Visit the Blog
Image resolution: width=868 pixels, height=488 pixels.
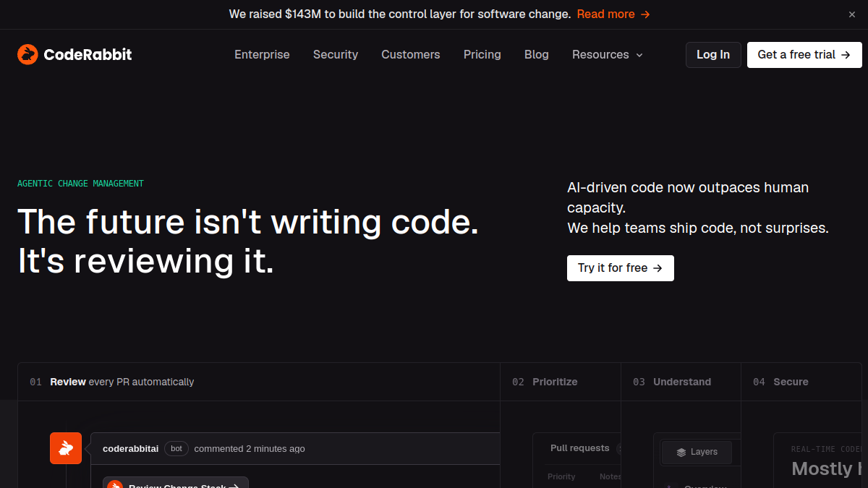pyautogui.click(x=537, y=54)
